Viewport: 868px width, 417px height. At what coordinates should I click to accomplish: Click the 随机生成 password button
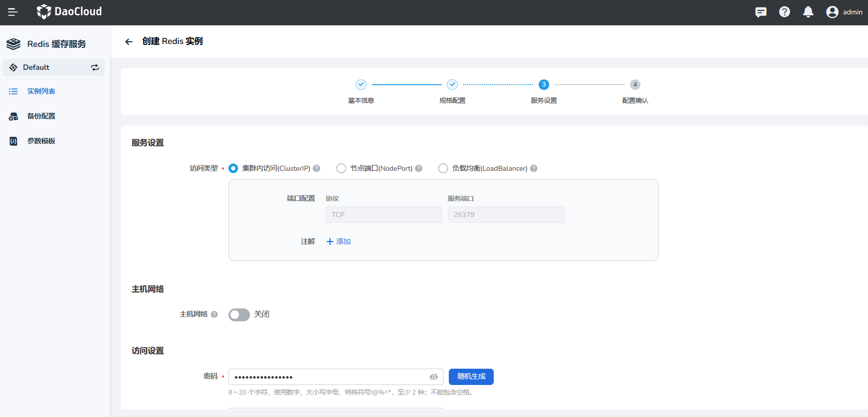471,377
